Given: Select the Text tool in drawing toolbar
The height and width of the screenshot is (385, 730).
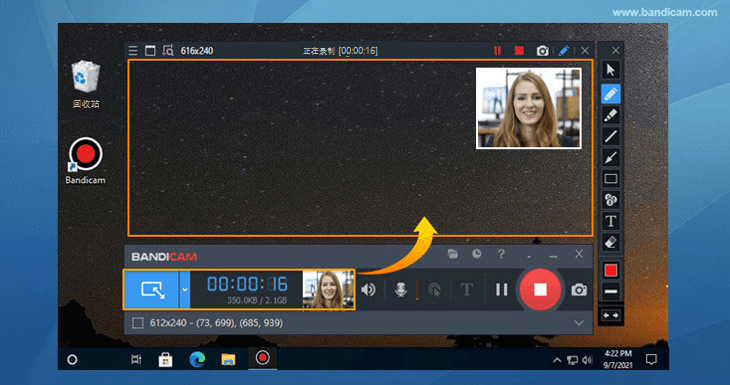Looking at the screenshot, I should (x=610, y=221).
